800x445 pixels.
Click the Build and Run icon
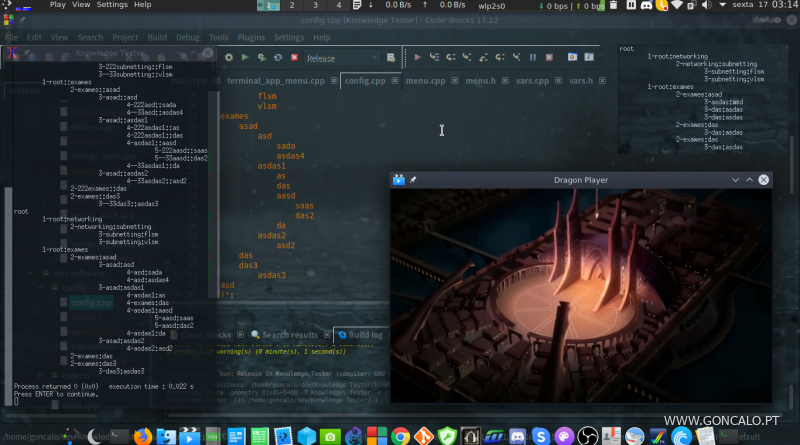(262, 58)
